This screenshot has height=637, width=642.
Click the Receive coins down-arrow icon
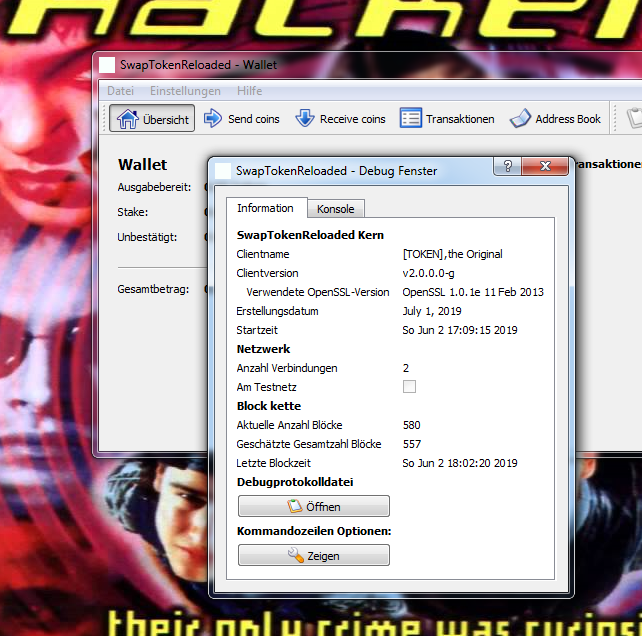point(305,118)
